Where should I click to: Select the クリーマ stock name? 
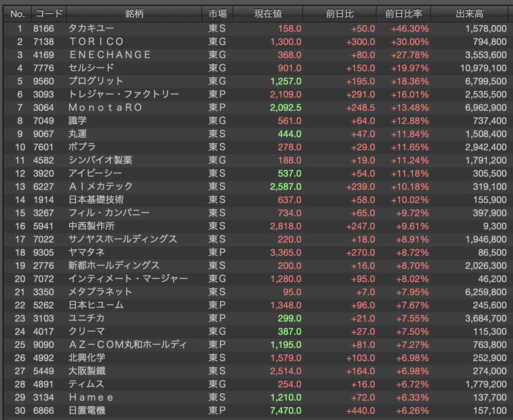click(x=86, y=331)
